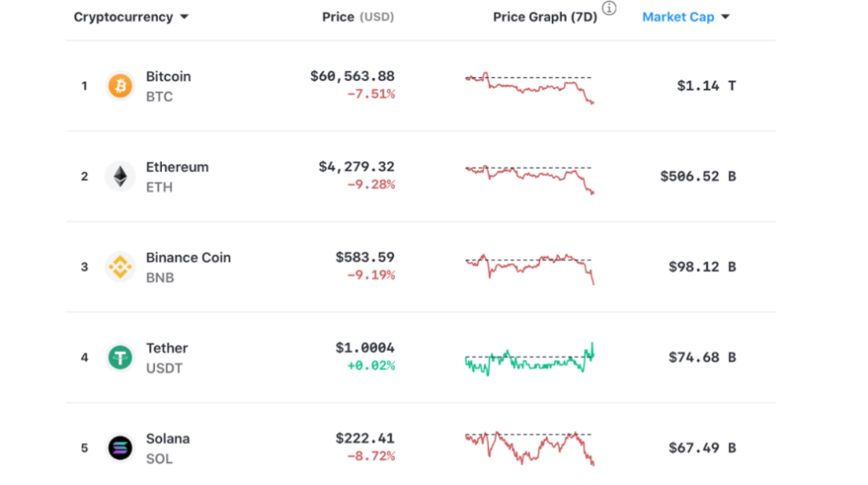The height and width of the screenshot is (485, 868).
Task: Open the Tether USDT name
Action: click(167, 358)
